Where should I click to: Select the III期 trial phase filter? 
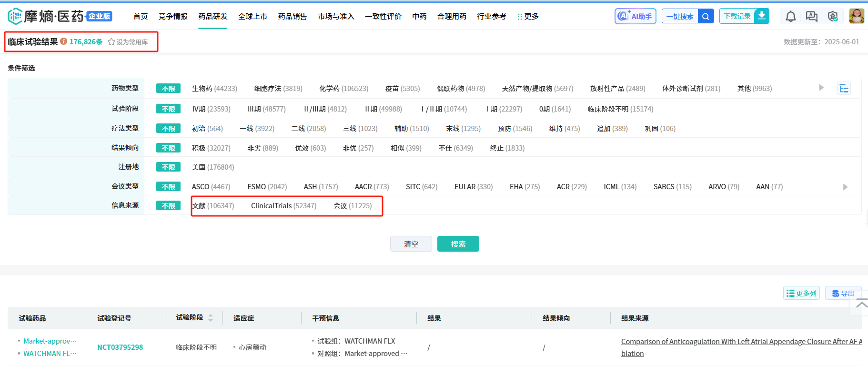(266, 109)
